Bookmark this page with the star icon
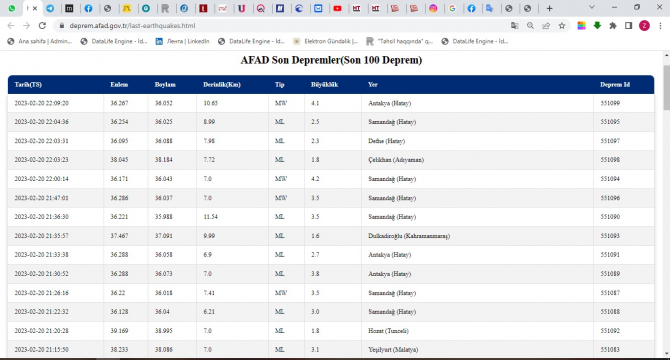This screenshot has height=360, width=670. [562, 26]
